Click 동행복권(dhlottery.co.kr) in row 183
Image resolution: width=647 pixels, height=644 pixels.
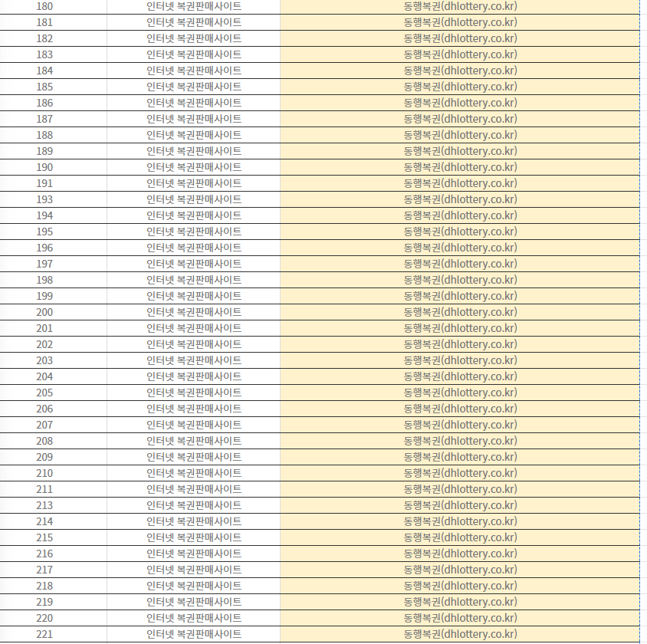(460, 54)
